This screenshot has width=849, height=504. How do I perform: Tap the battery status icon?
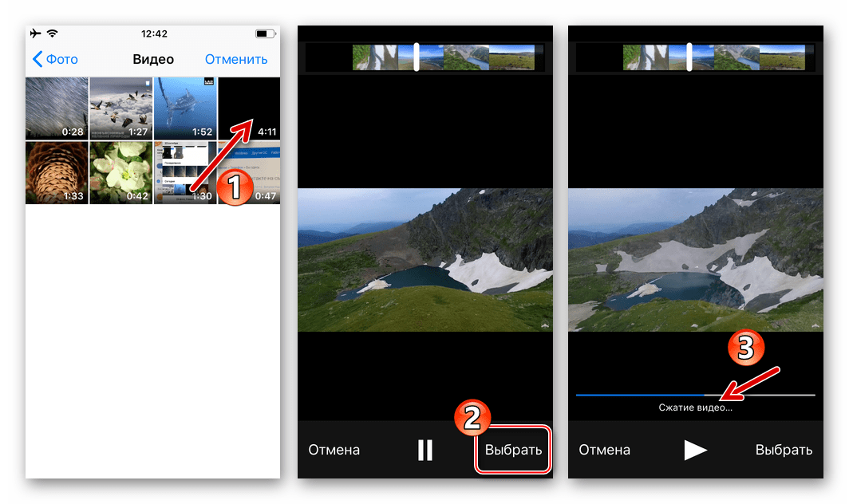point(265,33)
